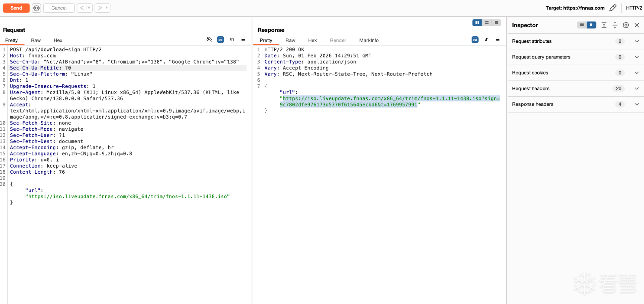Toggle request line wrapping button

pos(220,40)
